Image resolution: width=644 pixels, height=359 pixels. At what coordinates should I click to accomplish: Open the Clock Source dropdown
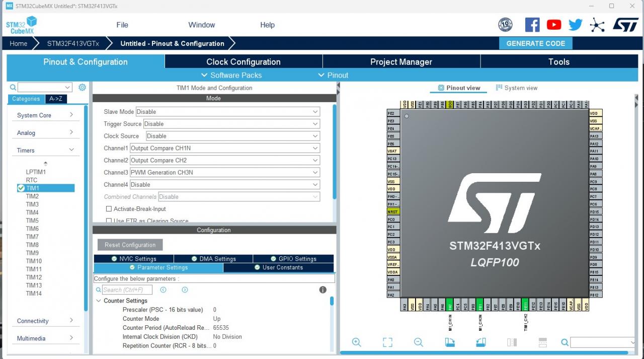(x=233, y=136)
